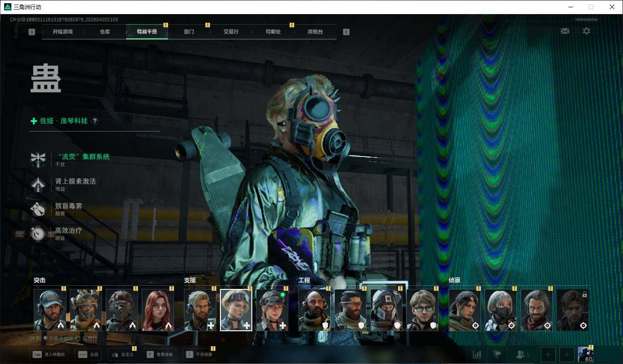This screenshot has height=364, width=623.
Task: Pick the red-haired assault operator
Action: click(158, 310)
